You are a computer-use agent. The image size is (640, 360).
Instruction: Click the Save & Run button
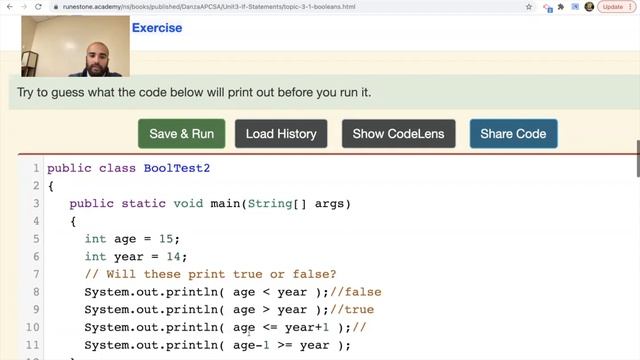[182, 133]
